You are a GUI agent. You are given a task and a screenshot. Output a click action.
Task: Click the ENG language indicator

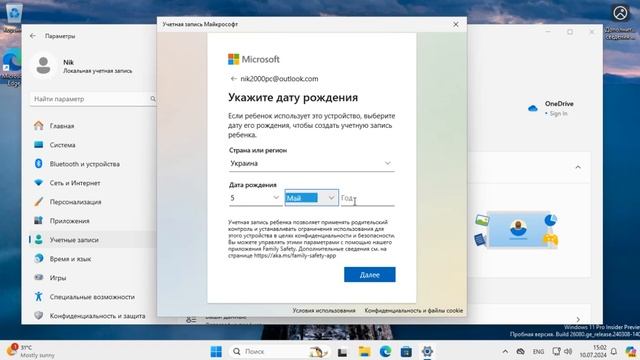pyautogui.click(x=538, y=351)
